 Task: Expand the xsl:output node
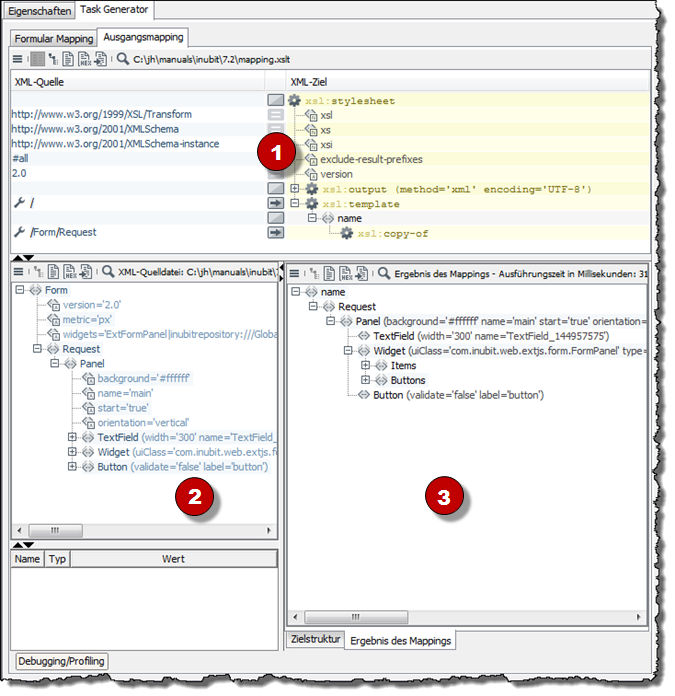coord(295,188)
